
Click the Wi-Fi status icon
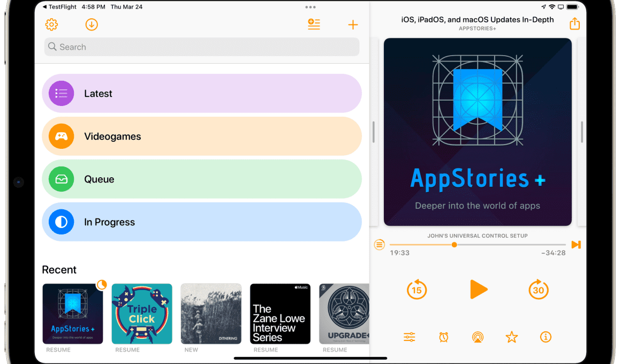552,7
